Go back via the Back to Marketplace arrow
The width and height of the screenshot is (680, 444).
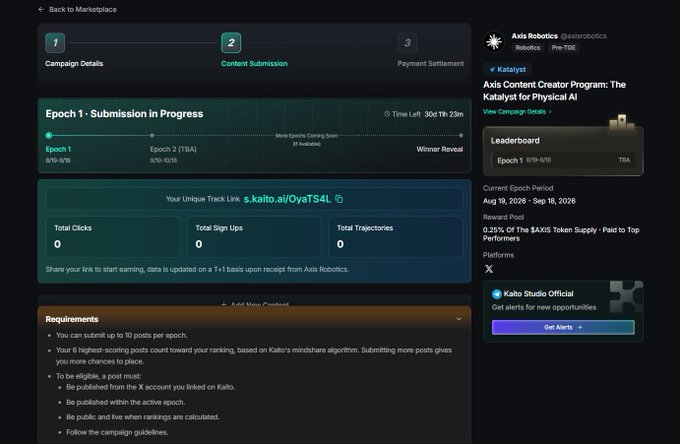coord(41,9)
